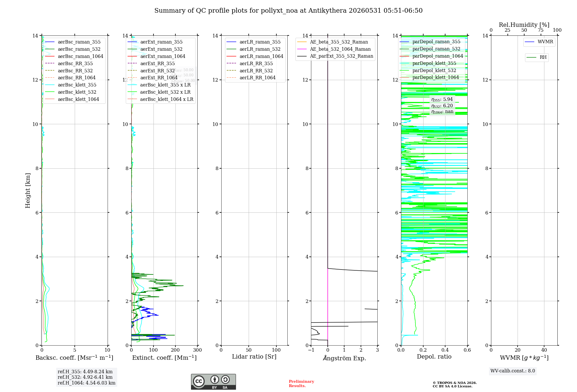Click the Extinct. coeff. x-axis label
577x392 pixels.
[164, 358]
